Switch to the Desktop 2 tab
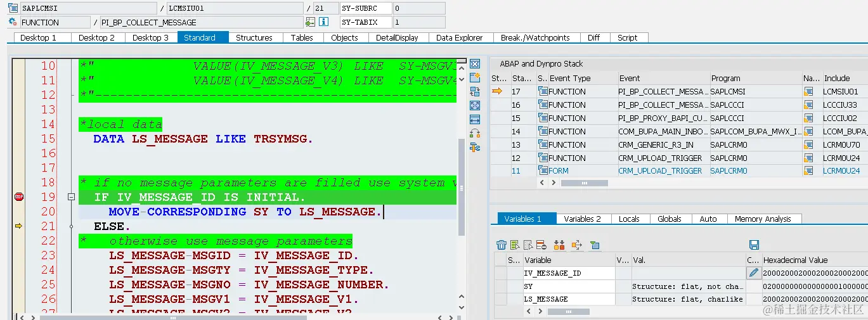The height and width of the screenshot is (320, 868). point(96,37)
